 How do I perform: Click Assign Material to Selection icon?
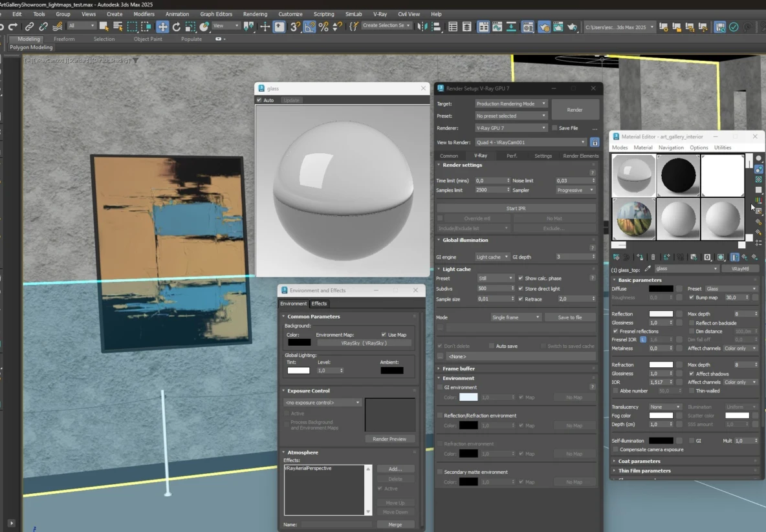(640, 257)
